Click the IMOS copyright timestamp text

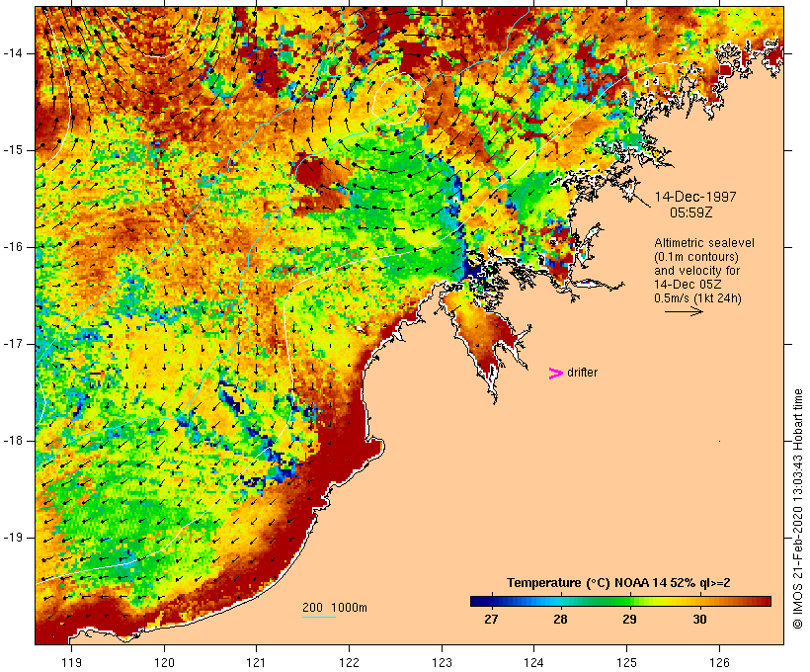point(797,509)
